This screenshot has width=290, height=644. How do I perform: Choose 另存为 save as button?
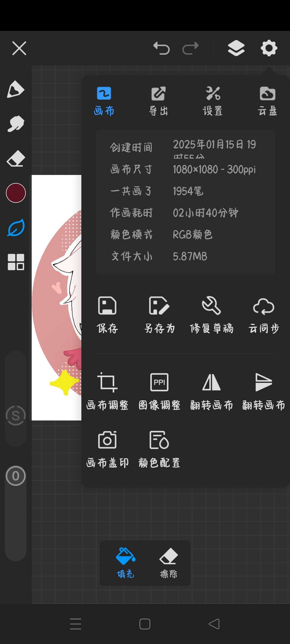tap(159, 315)
